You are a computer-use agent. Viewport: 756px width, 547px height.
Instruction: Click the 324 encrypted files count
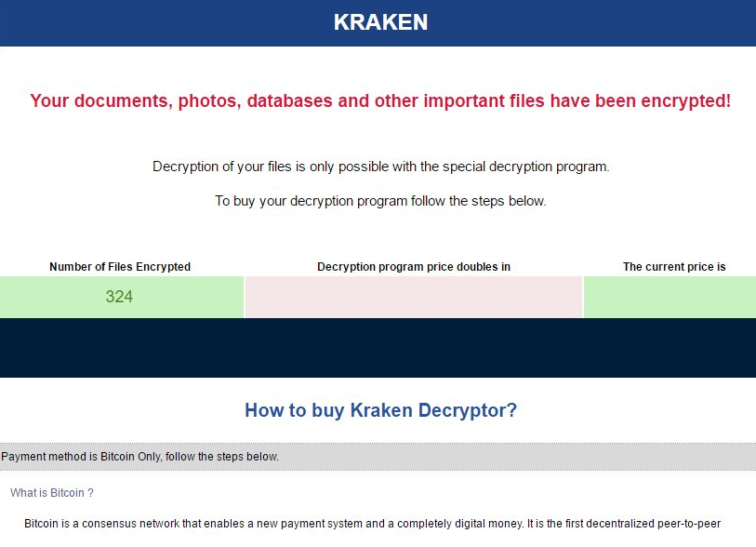click(x=120, y=298)
